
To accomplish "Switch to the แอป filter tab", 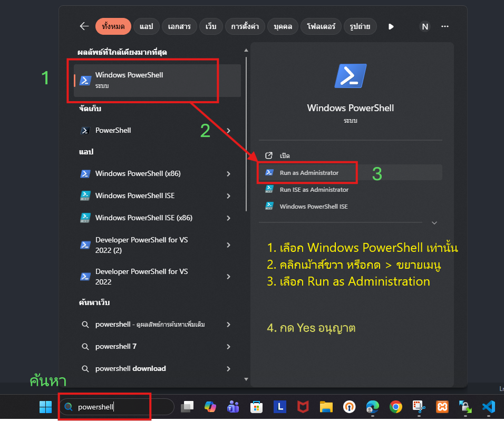I will (x=146, y=26).
